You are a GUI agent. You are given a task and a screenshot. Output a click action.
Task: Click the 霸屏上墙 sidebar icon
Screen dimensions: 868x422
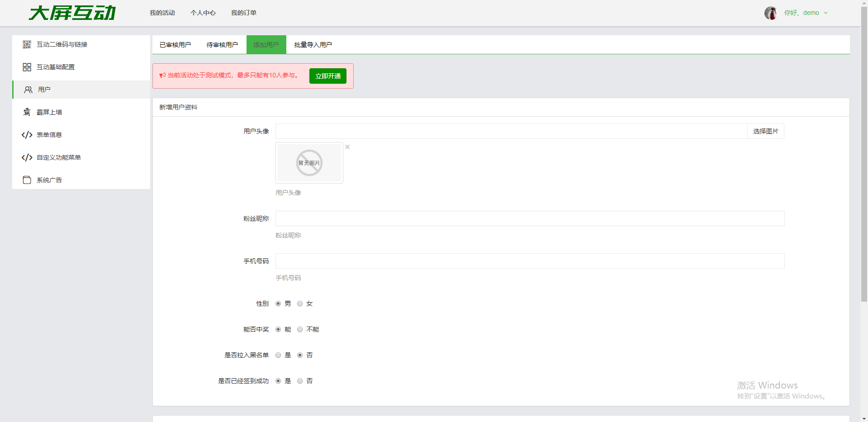pyautogui.click(x=27, y=112)
